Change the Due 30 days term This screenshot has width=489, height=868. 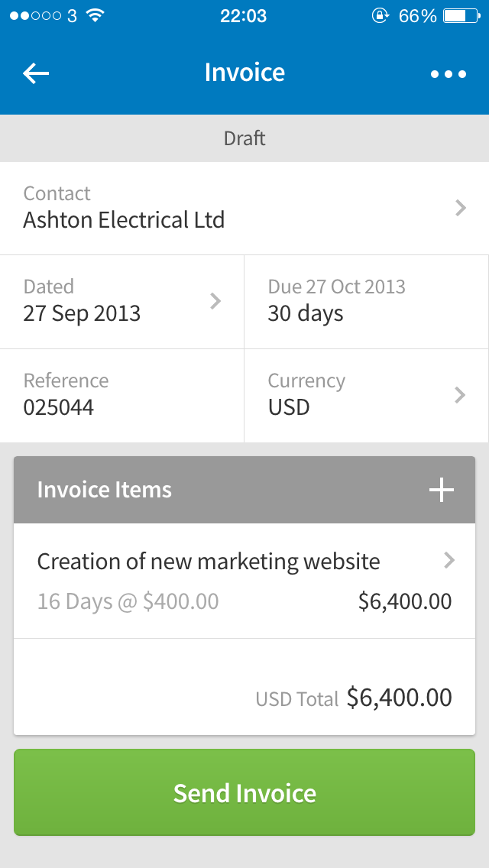[306, 313]
